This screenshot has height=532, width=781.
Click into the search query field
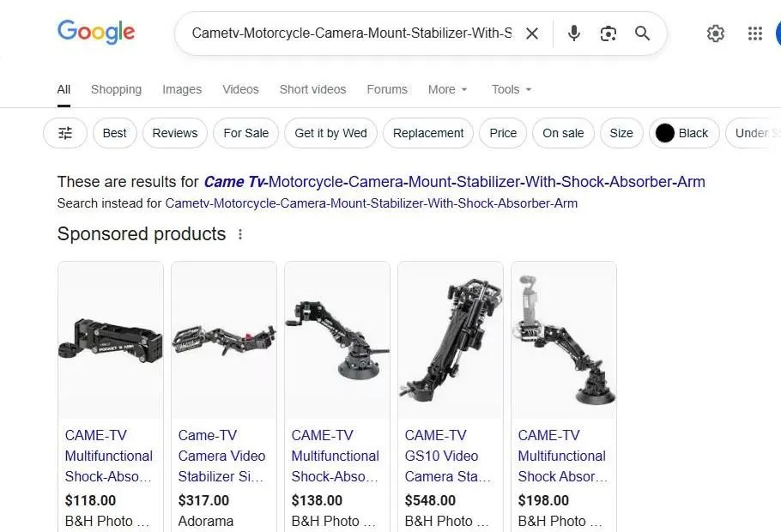pos(352,33)
